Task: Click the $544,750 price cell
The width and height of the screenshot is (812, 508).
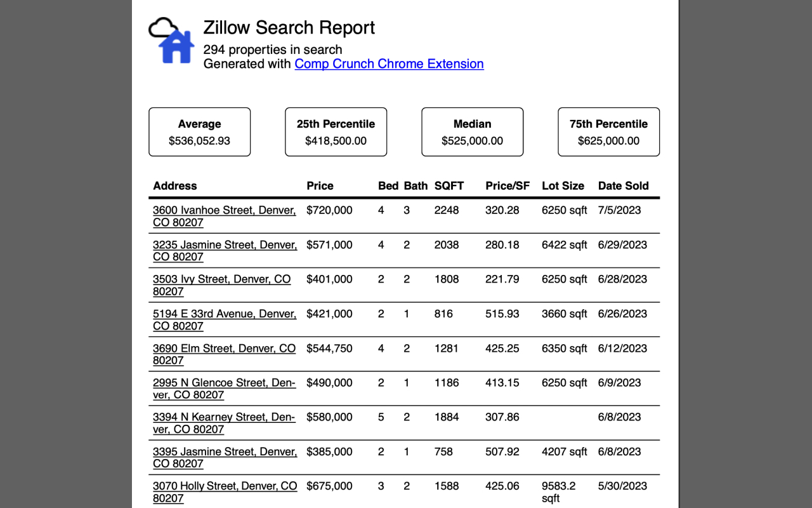Action: point(329,348)
